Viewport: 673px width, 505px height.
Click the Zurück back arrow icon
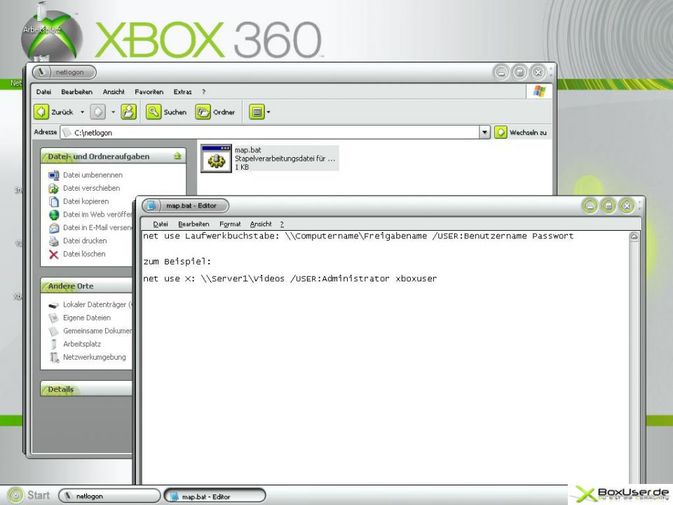click(x=41, y=112)
